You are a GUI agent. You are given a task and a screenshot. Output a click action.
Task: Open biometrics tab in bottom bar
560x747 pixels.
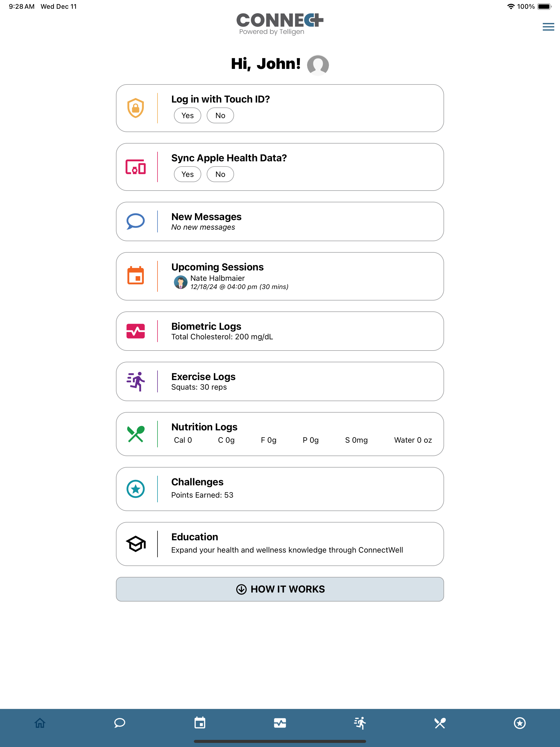(280, 723)
